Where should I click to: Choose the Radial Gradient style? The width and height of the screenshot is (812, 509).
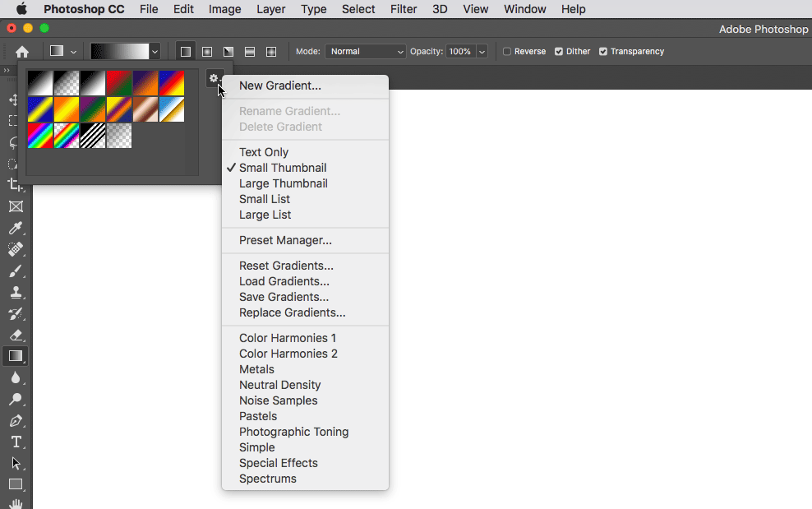pos(207,51)
